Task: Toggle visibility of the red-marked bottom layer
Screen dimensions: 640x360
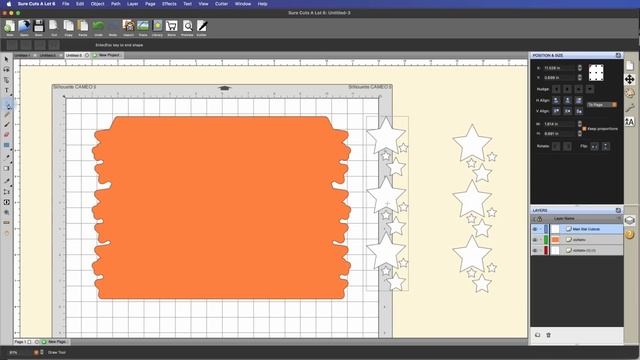Action: coord(535,250)
